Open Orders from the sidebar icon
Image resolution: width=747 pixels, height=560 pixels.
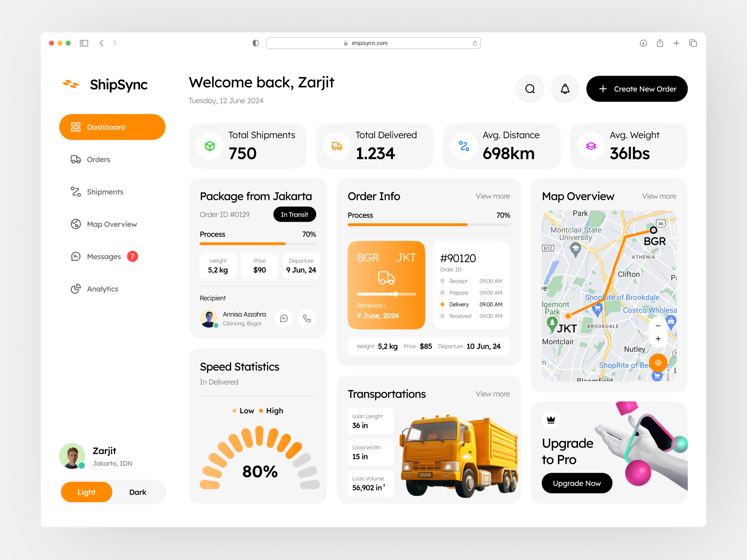click(76, 159)
